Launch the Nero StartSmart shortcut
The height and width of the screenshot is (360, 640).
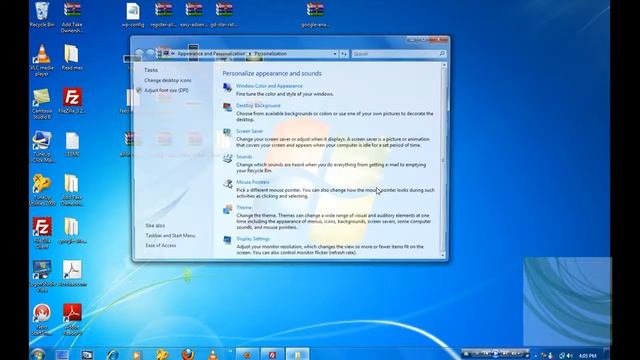pos(42,320)
